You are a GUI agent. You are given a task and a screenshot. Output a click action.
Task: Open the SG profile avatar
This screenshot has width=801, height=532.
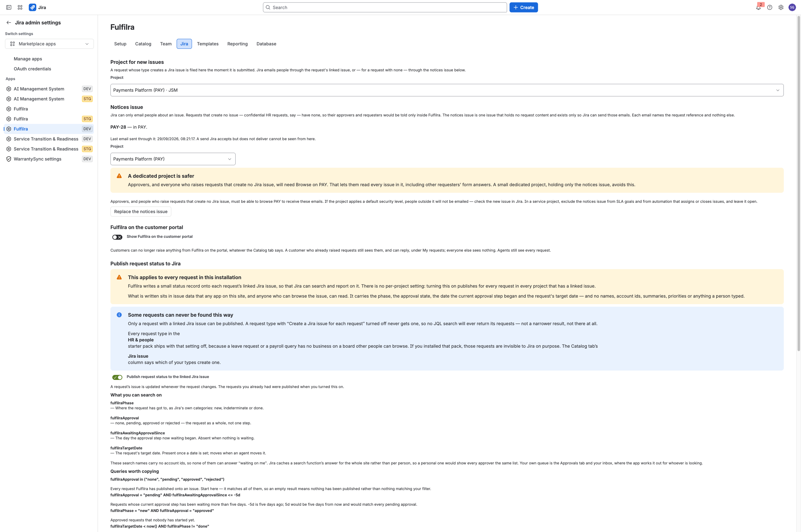(792, 8)
